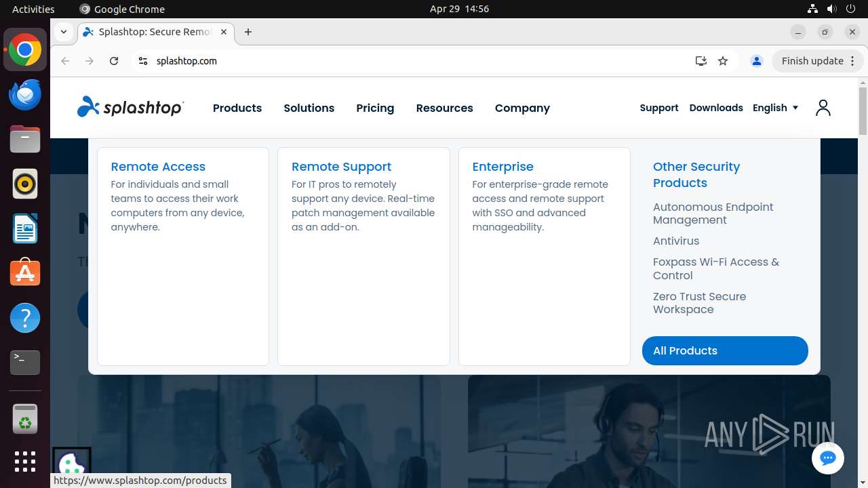Open Other Security Products heading

pos(696,175)
